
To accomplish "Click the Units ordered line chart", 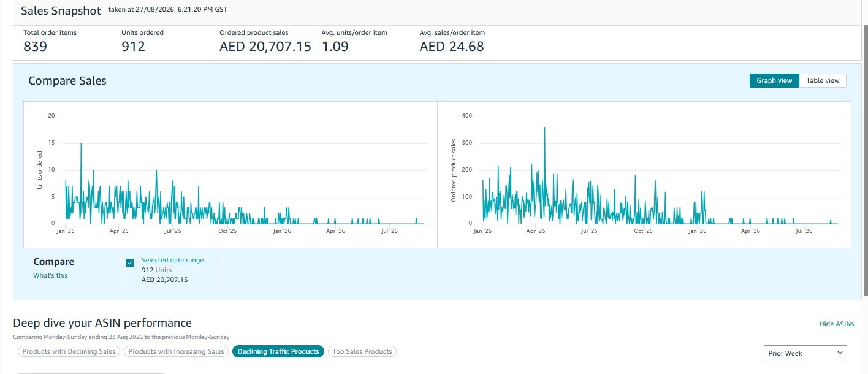I will click(x=230, y=175).
